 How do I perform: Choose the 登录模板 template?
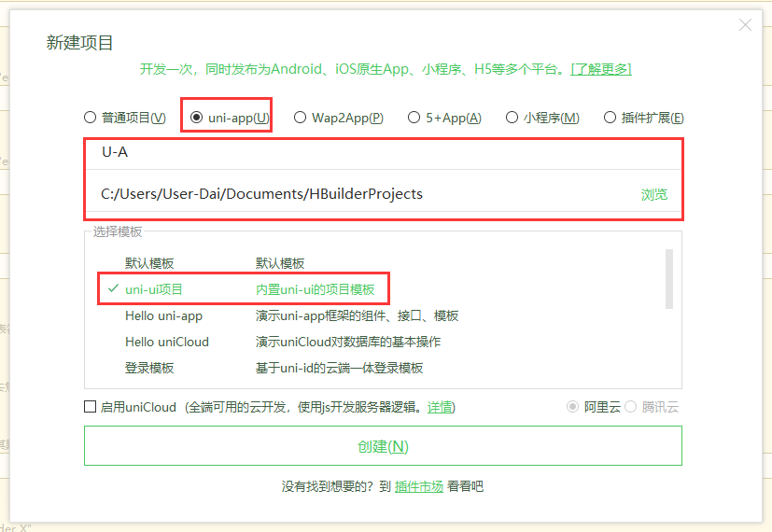(381, 368)
